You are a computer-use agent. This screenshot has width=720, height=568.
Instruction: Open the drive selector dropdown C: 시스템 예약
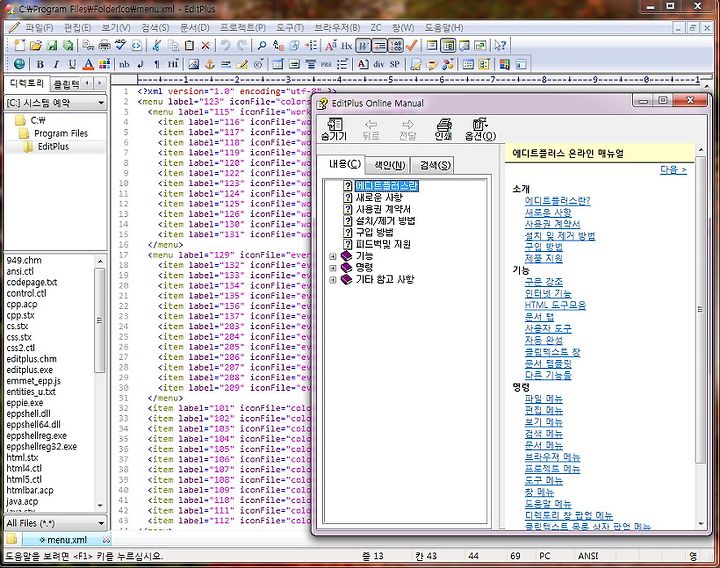55,103
